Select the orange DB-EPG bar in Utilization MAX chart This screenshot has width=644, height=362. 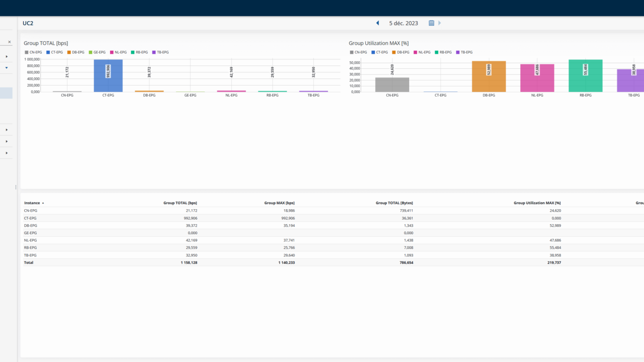tap(489, 76)
